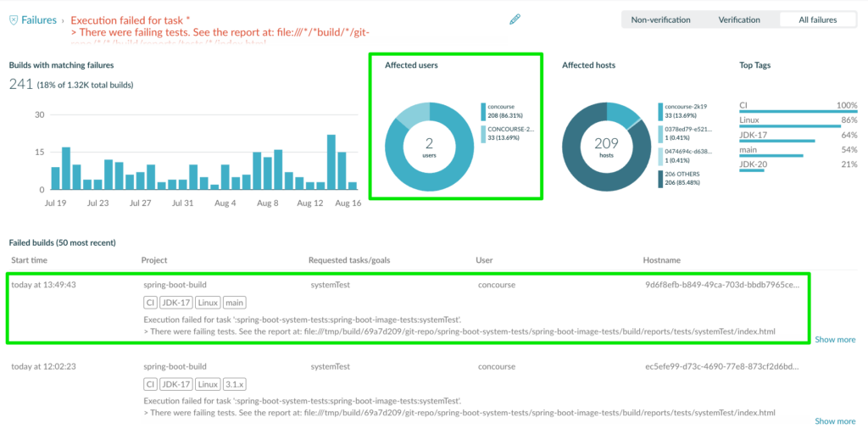Click the JDK-17 tag on first build
Image resolution: width=868 pixels, height=434 pixels.
pyautogui.click(x=175, y=303)
